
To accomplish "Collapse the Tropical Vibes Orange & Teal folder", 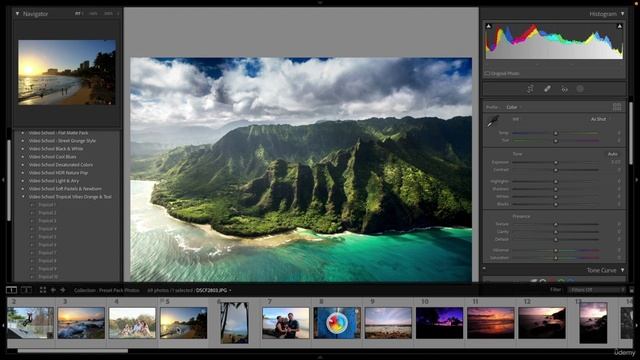I will coord(23,197).
